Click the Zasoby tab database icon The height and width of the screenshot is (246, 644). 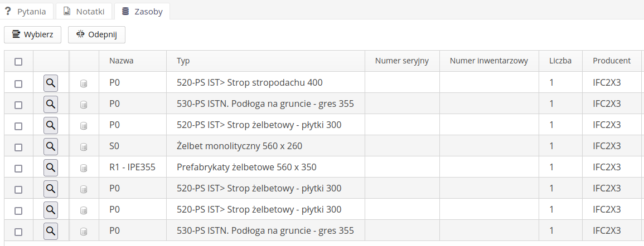pyautogui.click(x=125, y=11)
